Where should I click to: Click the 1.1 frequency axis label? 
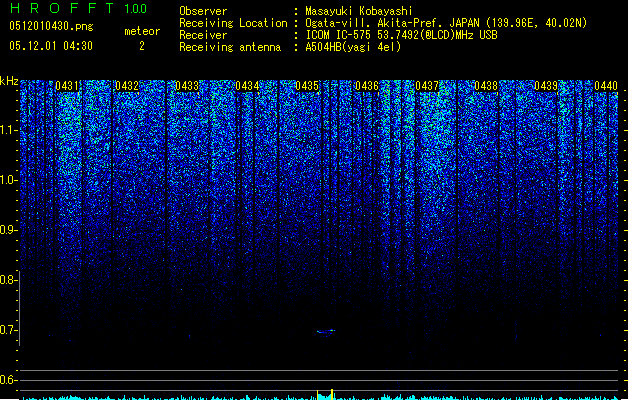[x=8, y=130]
